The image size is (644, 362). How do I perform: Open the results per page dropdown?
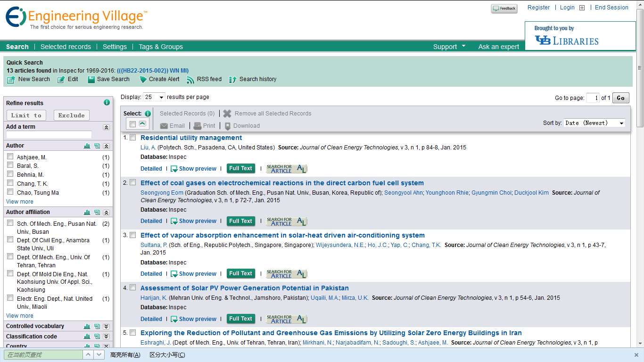(154, 97)
